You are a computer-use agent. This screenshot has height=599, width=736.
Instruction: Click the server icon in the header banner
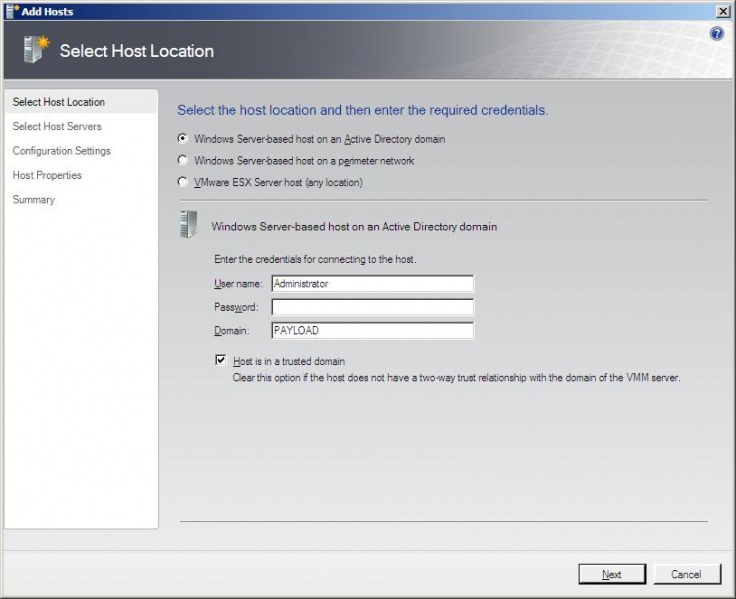click(x=35, y=50)
